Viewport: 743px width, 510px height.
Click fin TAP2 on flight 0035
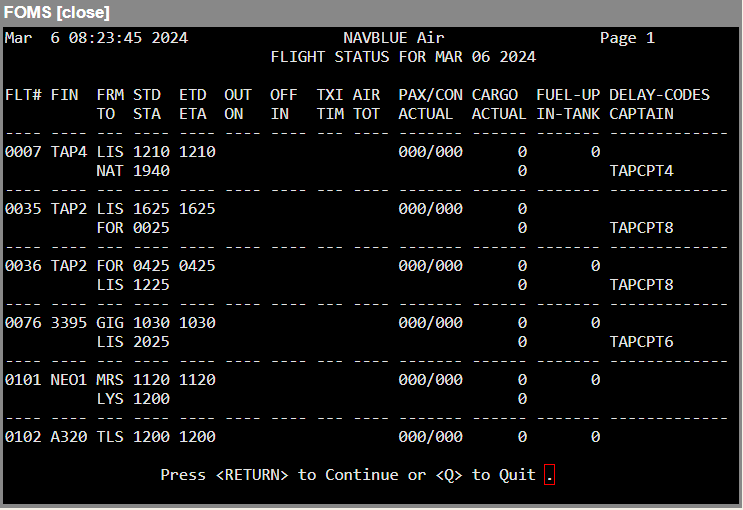(69, 209)
